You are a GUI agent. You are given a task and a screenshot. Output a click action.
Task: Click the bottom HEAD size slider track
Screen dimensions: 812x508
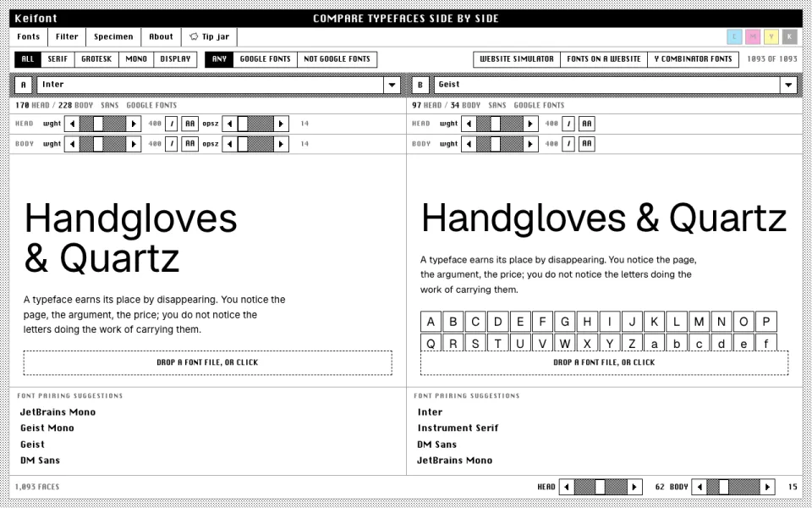click(601, 488)
